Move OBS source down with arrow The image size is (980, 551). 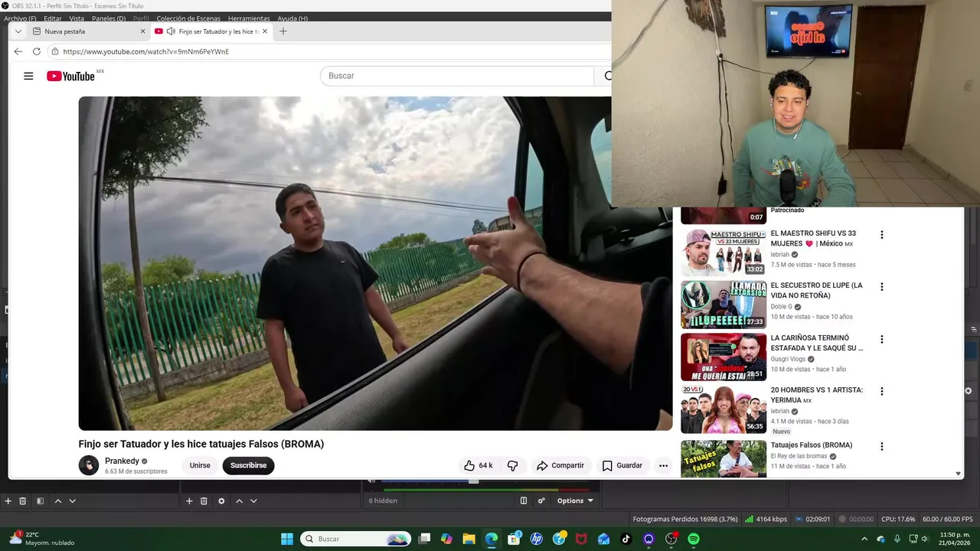point(253,501)
